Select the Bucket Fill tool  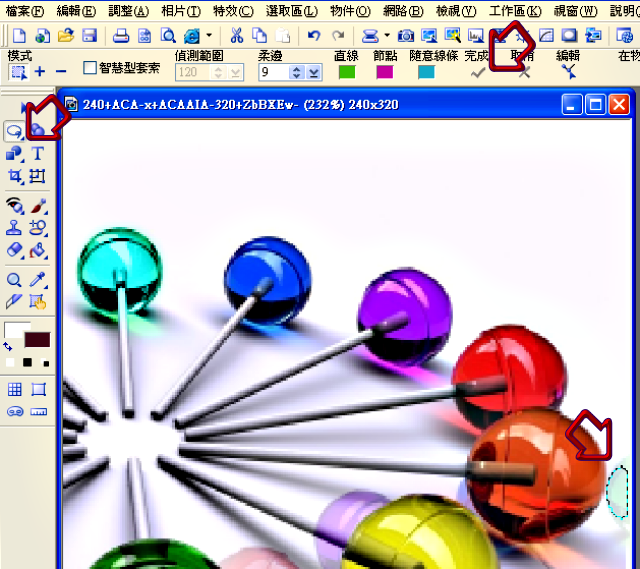(38, 250)
